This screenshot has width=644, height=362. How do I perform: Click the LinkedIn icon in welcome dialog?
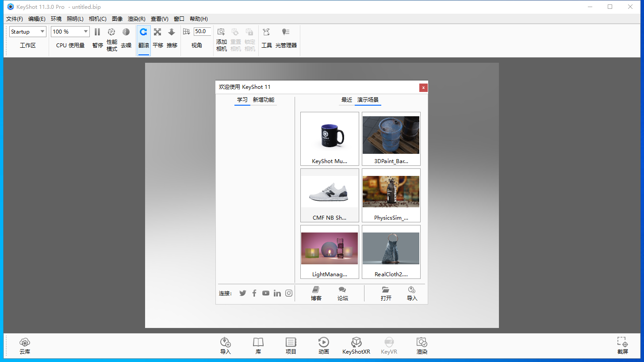click(x=277, y=293)
